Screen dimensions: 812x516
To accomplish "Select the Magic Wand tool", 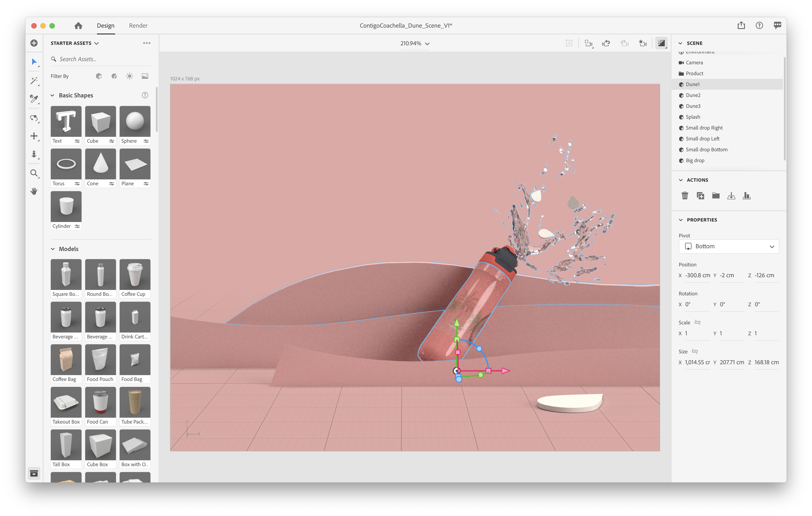I will (34, 81).
